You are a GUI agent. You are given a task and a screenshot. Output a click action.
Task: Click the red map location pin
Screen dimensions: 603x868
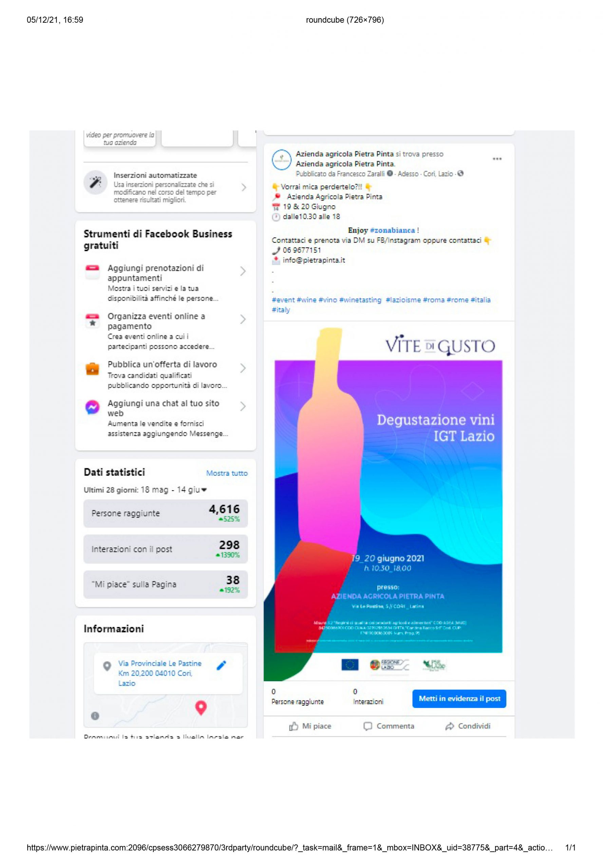(201, 708)
